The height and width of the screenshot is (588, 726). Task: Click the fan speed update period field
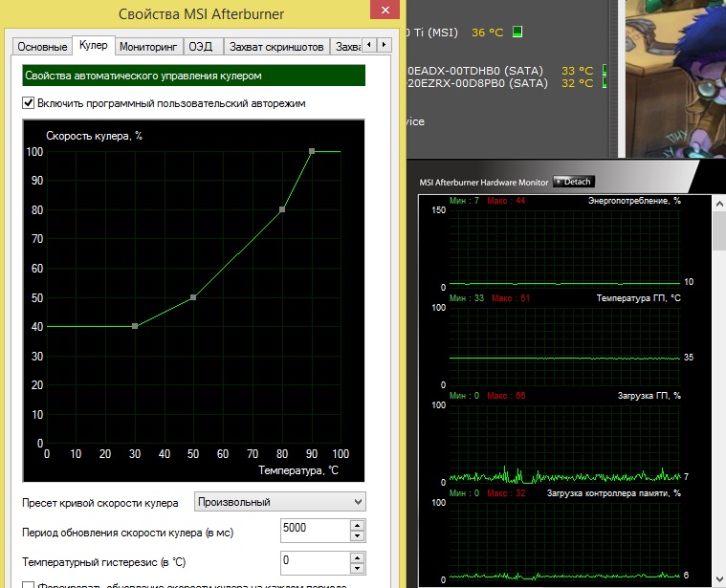(315, 531)
